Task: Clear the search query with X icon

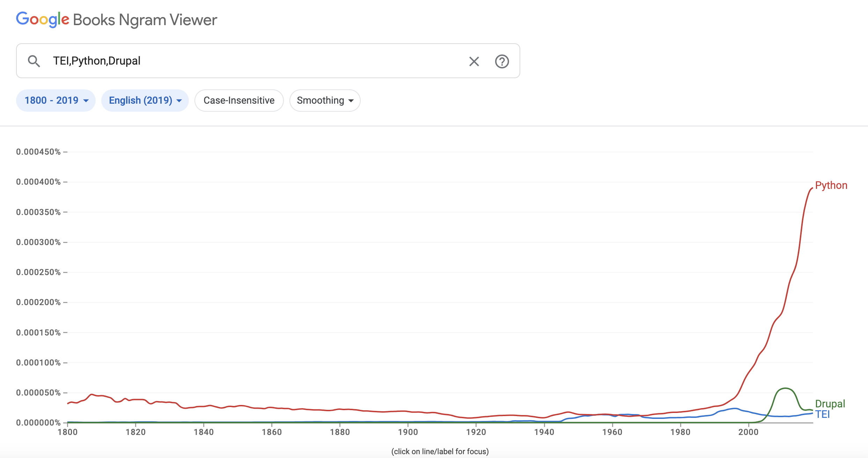Action: pyautogui.click(x=474, y=61)
